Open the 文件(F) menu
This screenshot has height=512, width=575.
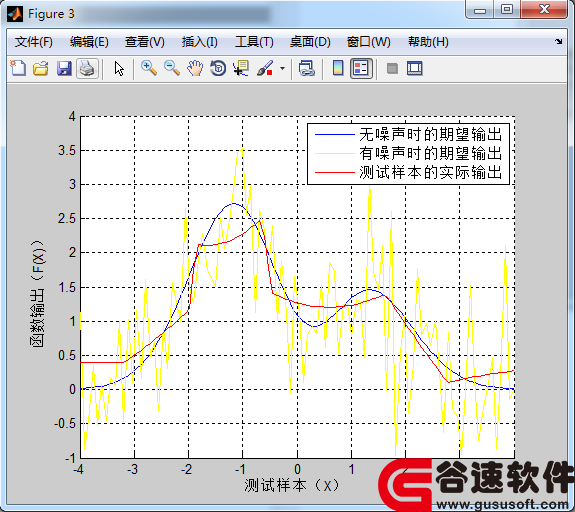point(34,42)
